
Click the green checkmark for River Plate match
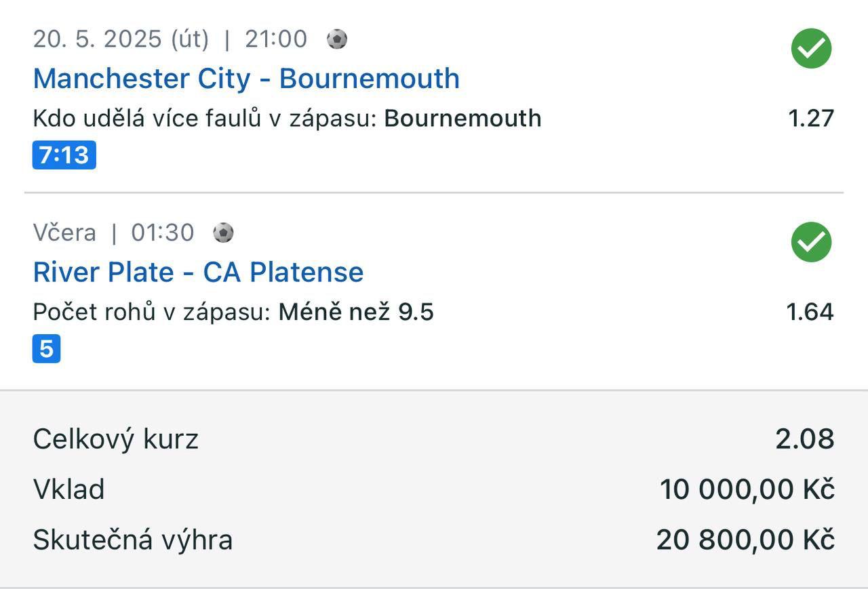pyautogui.click(x=811, y=242)
